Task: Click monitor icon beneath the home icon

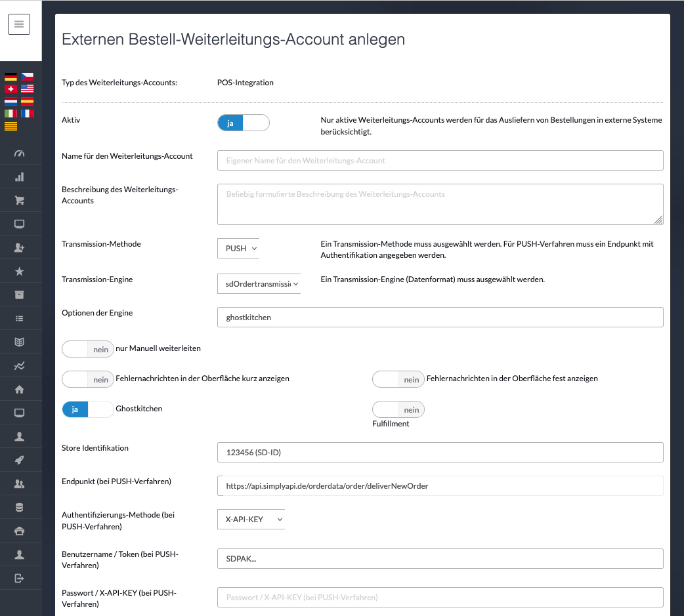Action: [x=19, y=413]
